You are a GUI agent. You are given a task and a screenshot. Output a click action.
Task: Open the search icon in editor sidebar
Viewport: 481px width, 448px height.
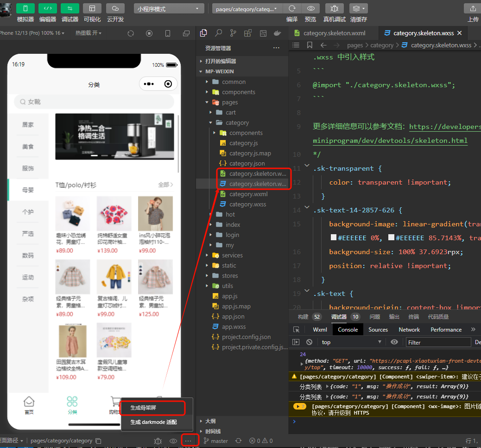(218, 33)
